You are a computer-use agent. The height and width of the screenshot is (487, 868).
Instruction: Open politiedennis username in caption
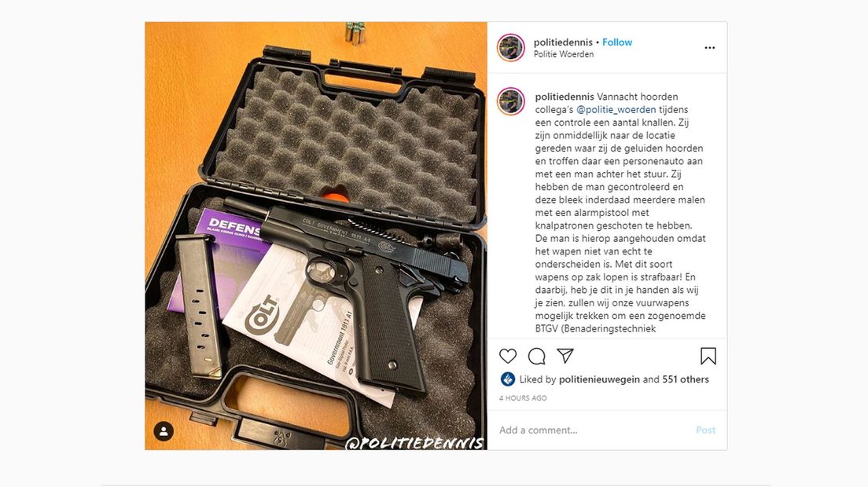click(x=565, y=97)
